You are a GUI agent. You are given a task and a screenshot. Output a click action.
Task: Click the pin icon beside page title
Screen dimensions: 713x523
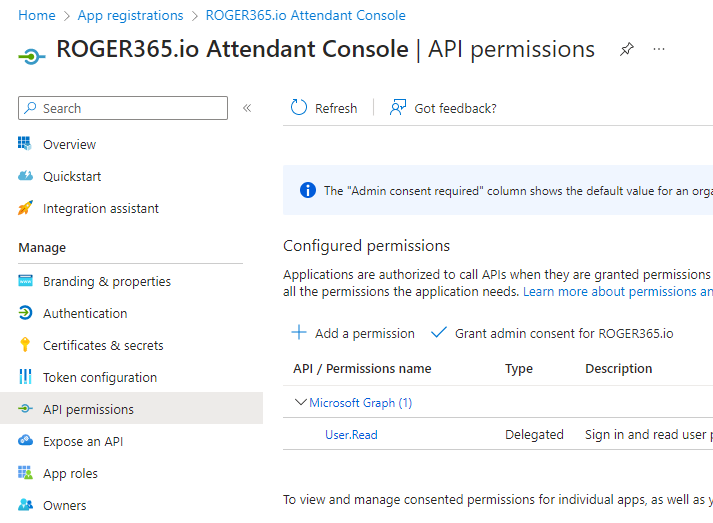tap(626, 49)
